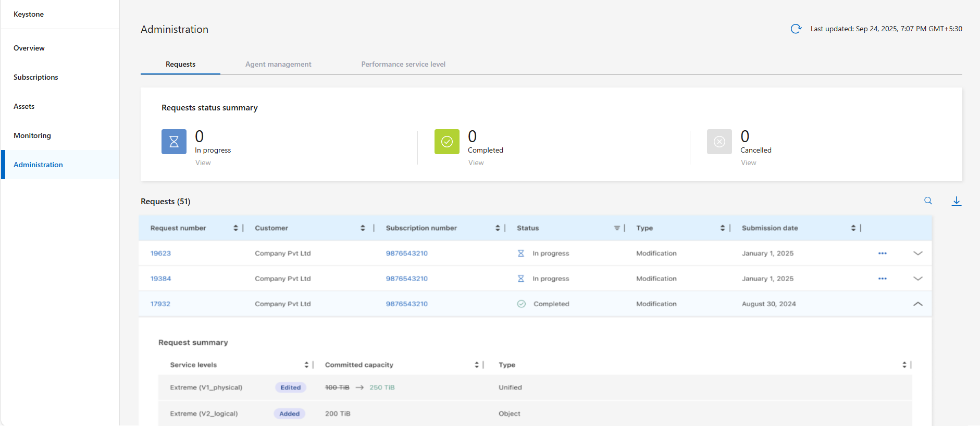Open request number 17932 link
Viewport: 980px width, 426px height.
pos(160,304)
